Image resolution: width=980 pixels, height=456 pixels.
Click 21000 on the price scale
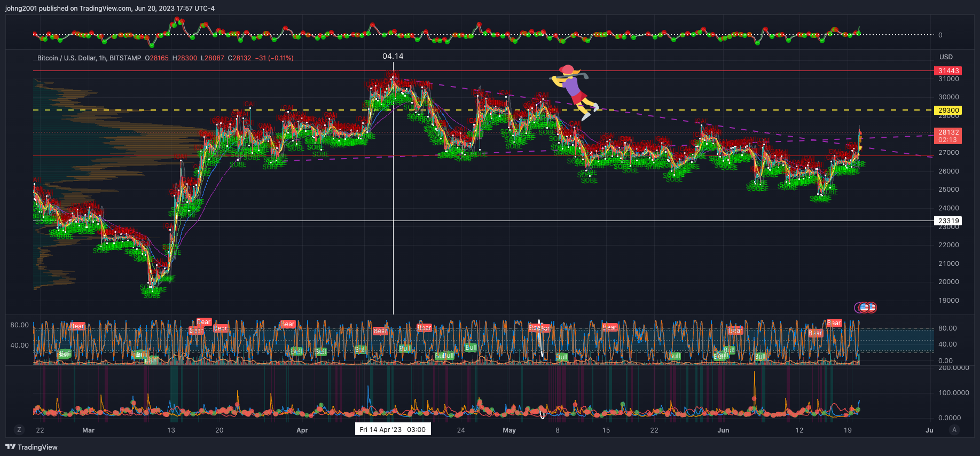click(948, 264)
